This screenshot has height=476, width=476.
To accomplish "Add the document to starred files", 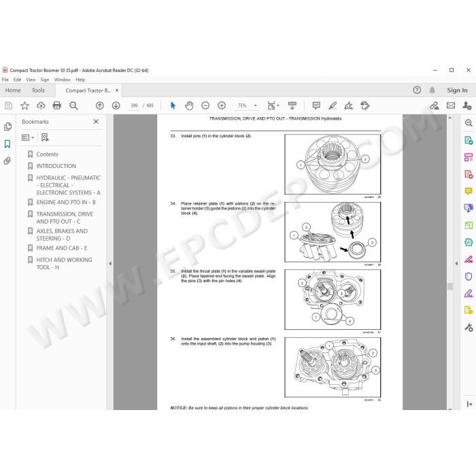I will point(24,105).
